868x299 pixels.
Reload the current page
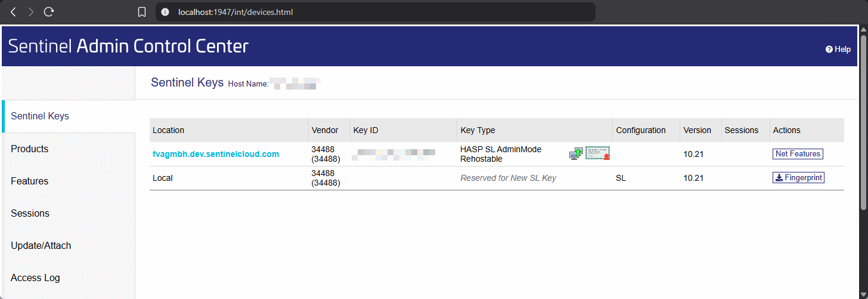coord(49,12)
